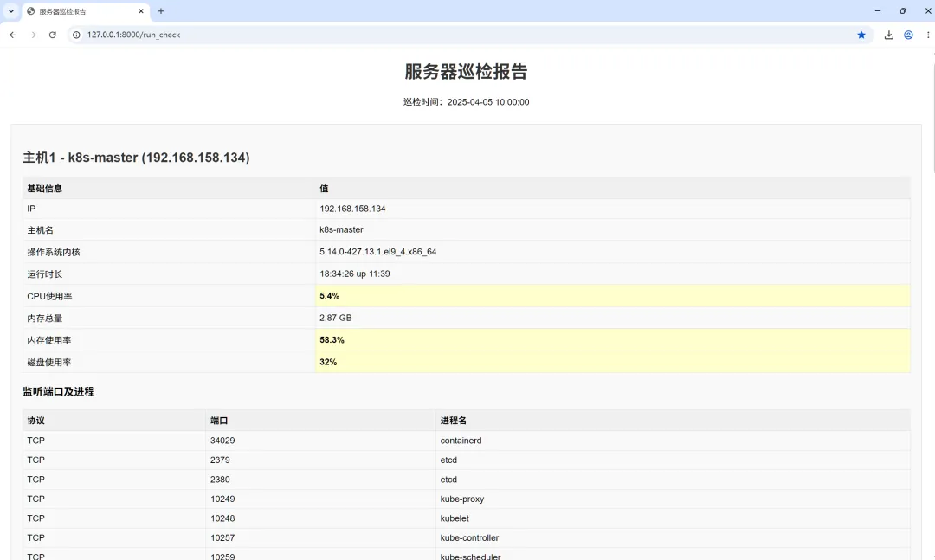Click the 主机名 row label
Image resolution: width=935 pixels, height=560 pixels.
pyautogui.click(x=40, y=230)
